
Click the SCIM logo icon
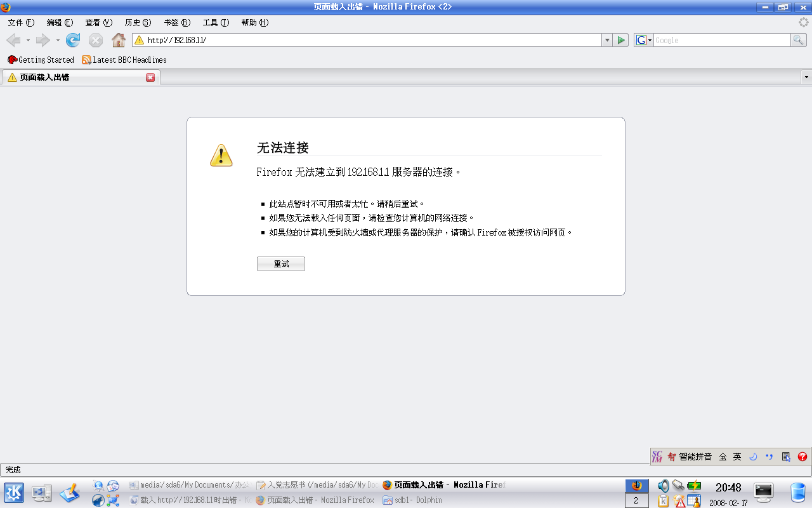[657, 457]
